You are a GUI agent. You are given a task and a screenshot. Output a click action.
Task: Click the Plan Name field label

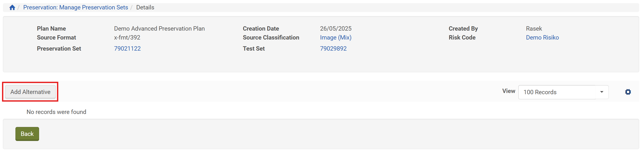51,29
